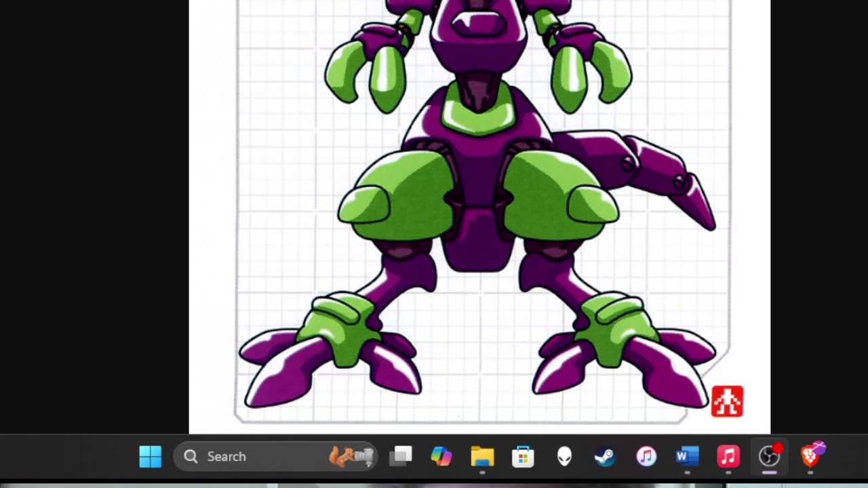Viewport: 868px width, 488px height.
Task: Click the squirrel search highlight icon
Action: (x=351, y=456)
